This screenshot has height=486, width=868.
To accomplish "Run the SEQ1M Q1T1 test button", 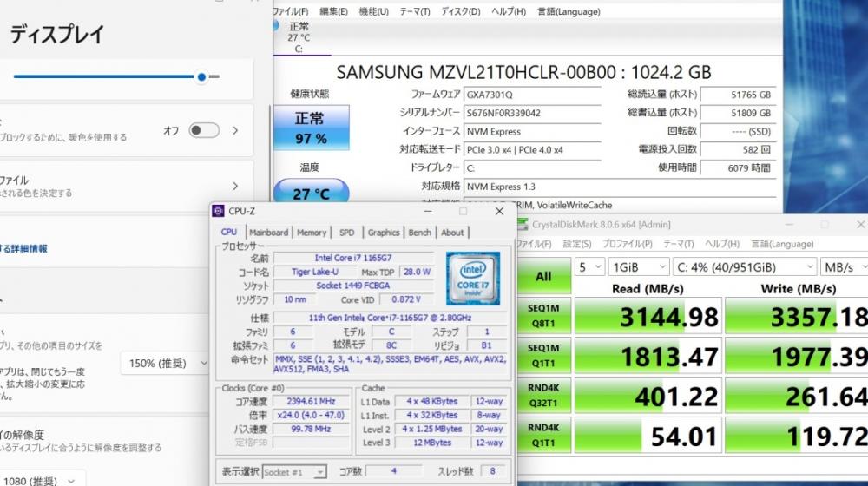I will (x=543, y=355).
